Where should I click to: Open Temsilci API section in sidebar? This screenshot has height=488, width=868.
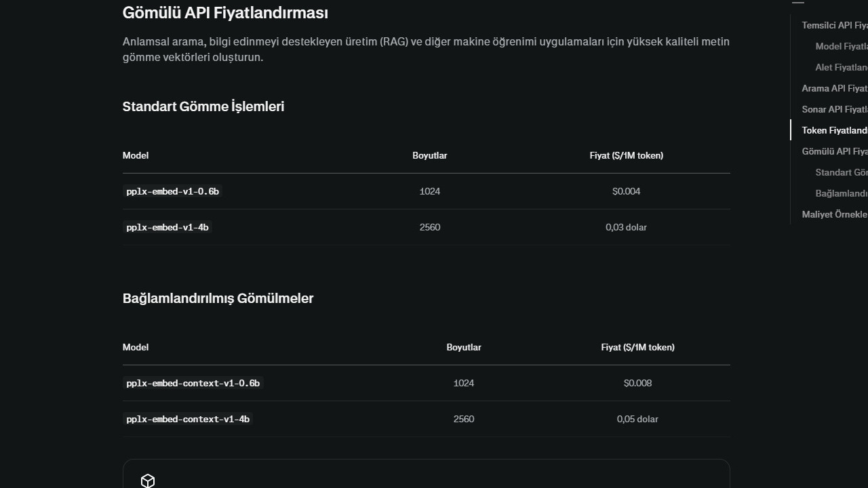[835, 25]
